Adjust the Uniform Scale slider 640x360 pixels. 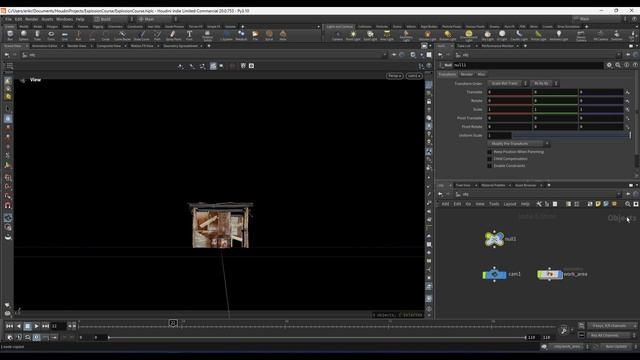click(x=571, y=136)
